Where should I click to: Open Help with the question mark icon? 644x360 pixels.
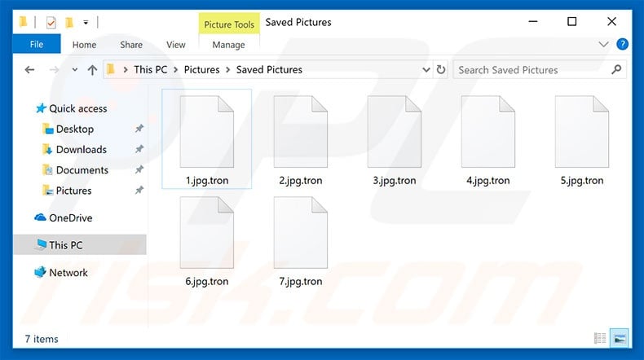(x=622, y=44)
